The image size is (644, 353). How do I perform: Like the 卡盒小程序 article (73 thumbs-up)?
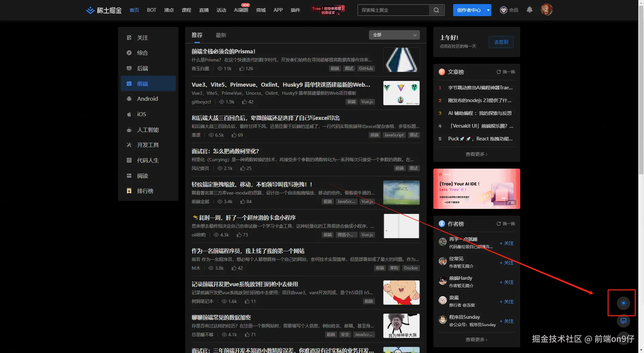pos(242,235)
